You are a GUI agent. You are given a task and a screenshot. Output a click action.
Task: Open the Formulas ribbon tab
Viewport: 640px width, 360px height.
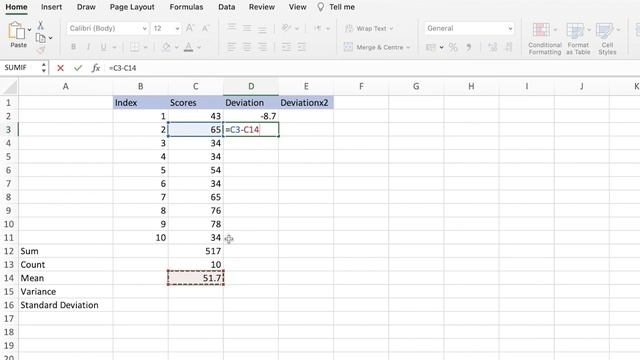[186, 7]
